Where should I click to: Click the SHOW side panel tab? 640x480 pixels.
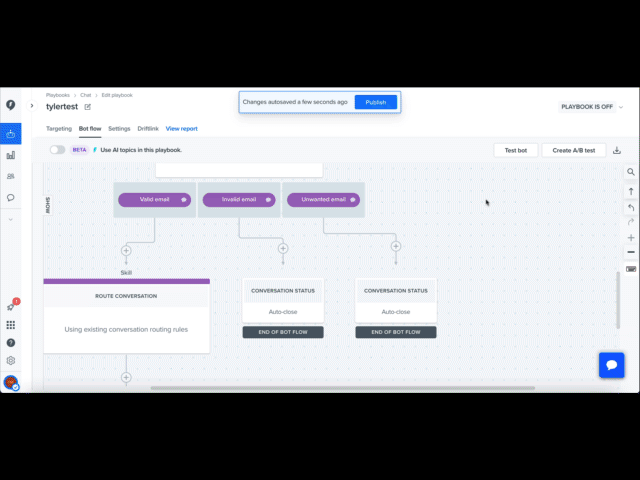(48, 205)
